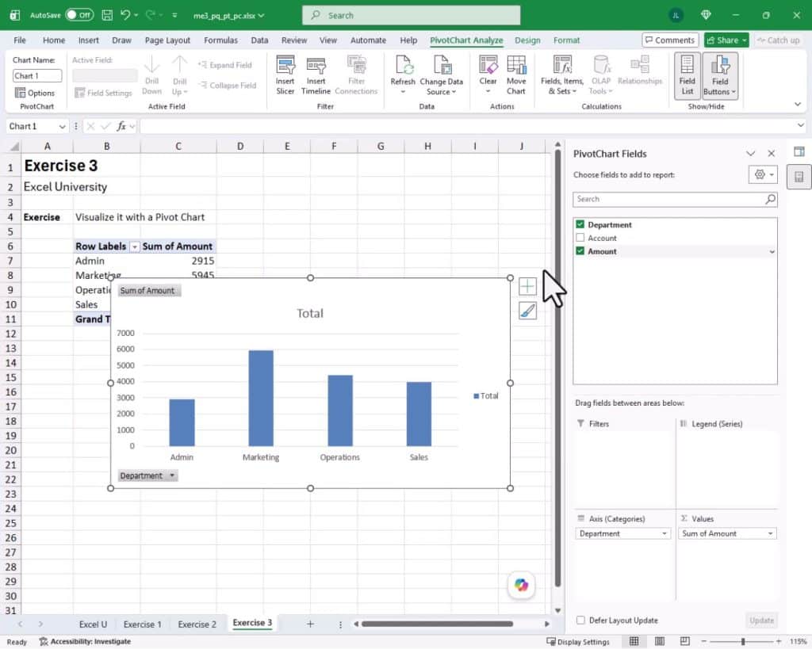Image resolution: width=812 pixels, height=649 pixels.
Task: Open the File menu
Action: coord(20,40)
